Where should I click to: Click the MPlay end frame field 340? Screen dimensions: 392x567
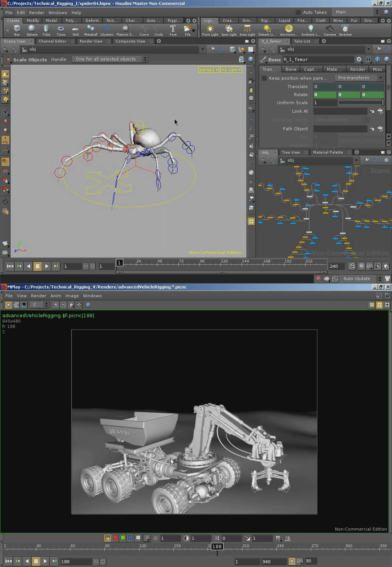274,561
